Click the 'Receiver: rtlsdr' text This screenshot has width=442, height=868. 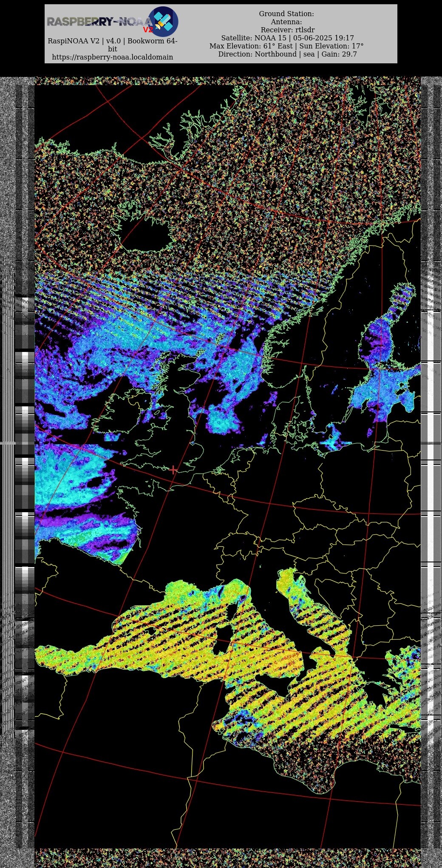288,30
